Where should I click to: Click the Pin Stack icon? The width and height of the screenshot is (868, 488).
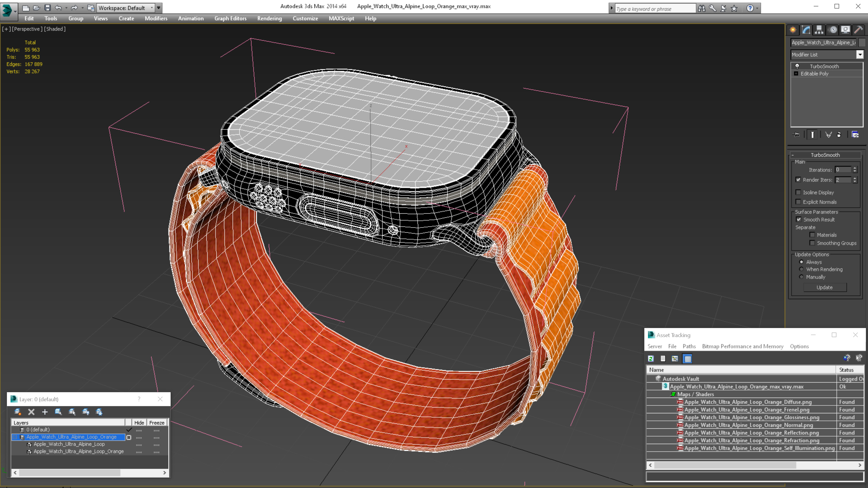(796, 135)
